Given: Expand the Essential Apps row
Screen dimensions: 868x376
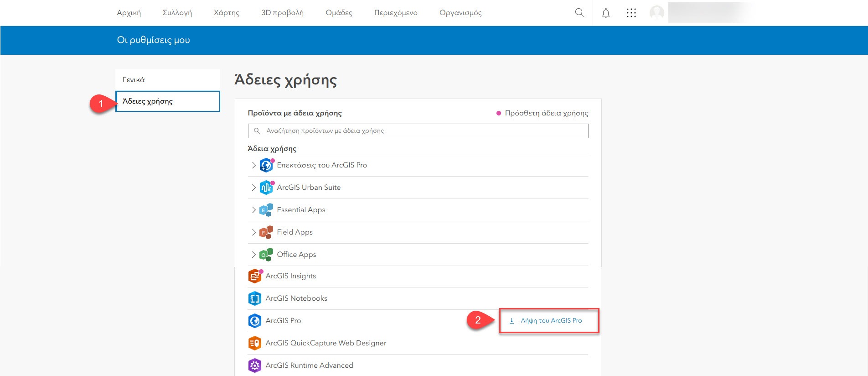Looking at the screenshot, I should point(253,210).
